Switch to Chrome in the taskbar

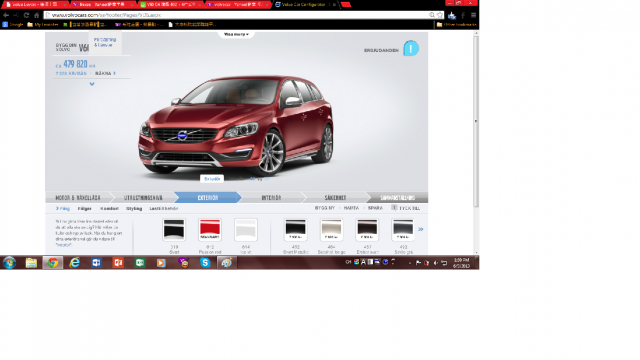(53, 262)
